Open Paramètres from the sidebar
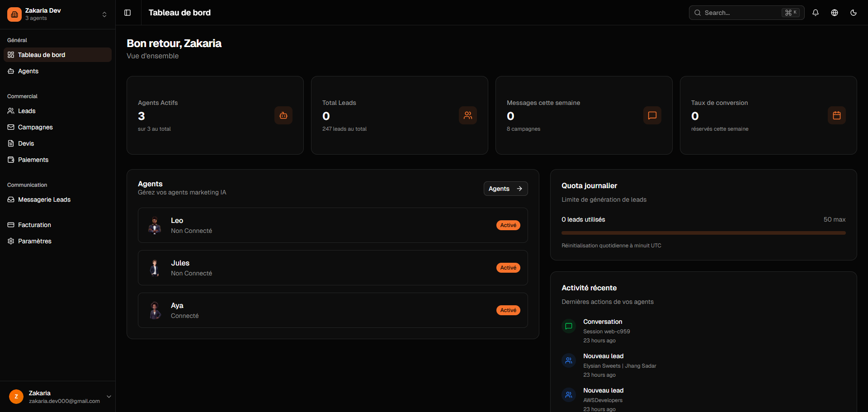Image resolution: width=868 pixels, height=412 pixels. click(34, 241)
